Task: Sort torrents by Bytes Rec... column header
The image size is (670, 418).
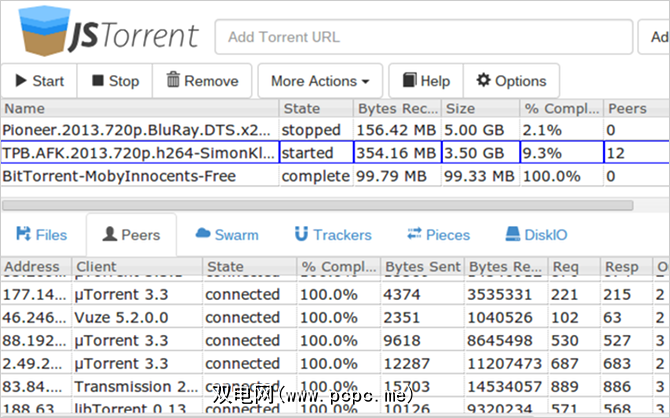Action: click(397, 109)
